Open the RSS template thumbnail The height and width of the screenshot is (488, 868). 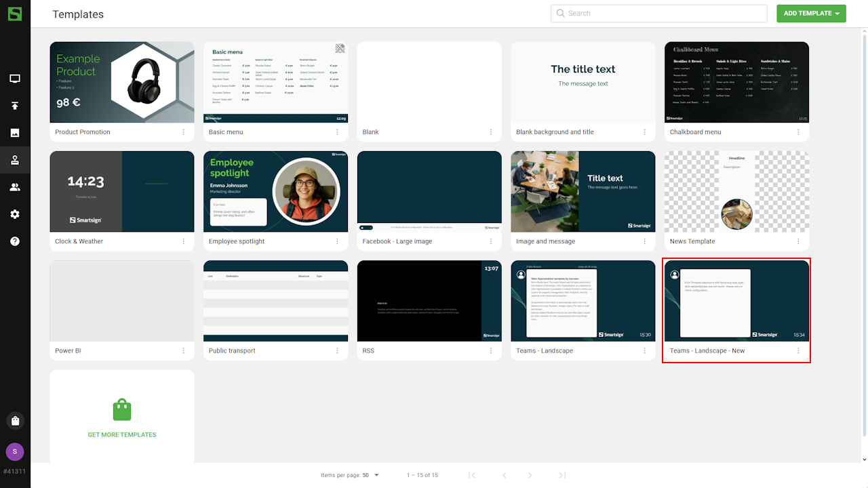tap(429, 301)
